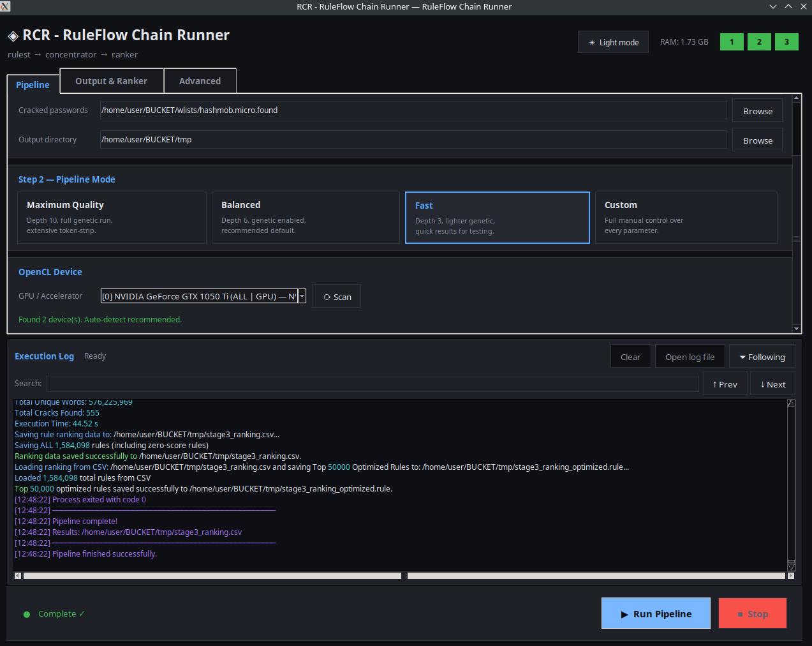
Task: Click the 'Step 2 — Pipeline Mode' heading
Action: pos(67,179)
